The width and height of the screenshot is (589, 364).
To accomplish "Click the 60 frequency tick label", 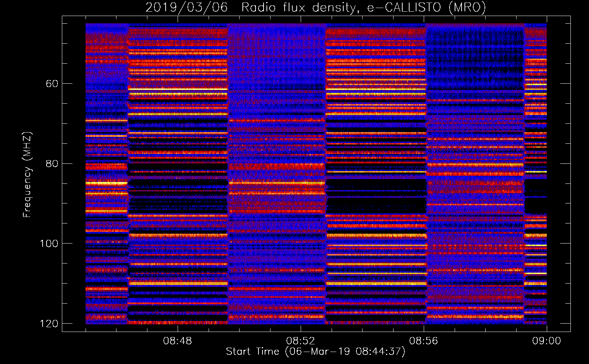I will pos(52,84).
